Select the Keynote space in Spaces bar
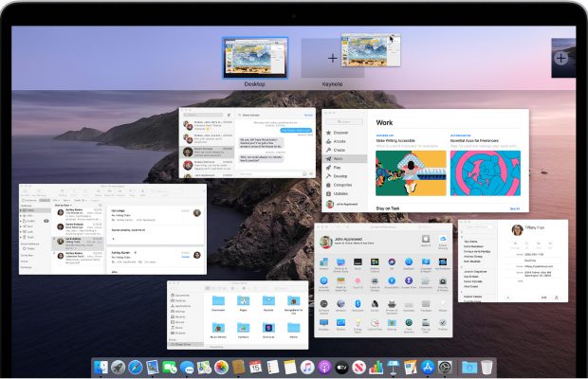588x379 pixels. coord(332,58)
